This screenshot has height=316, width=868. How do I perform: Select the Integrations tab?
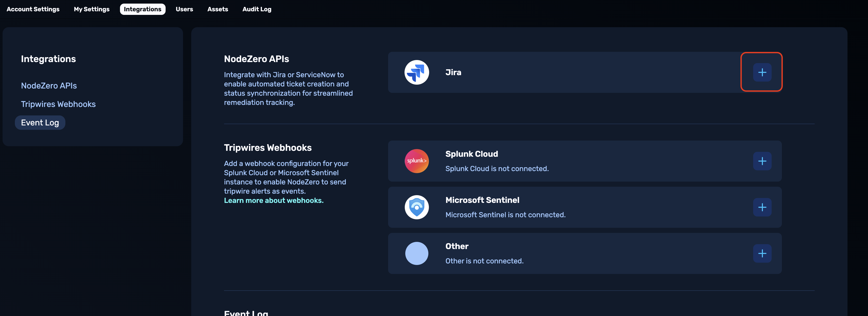[143, 9]
